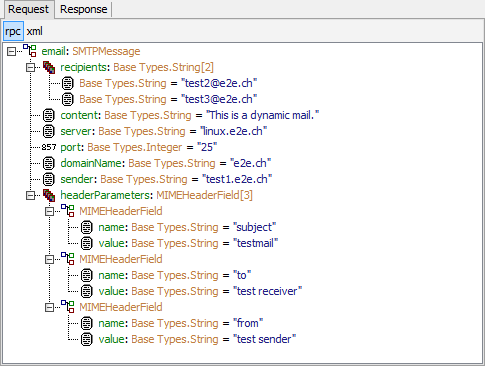485x366 pixels.
Task: Click the email SMTPMessage class icon
Action: [30, 50]
